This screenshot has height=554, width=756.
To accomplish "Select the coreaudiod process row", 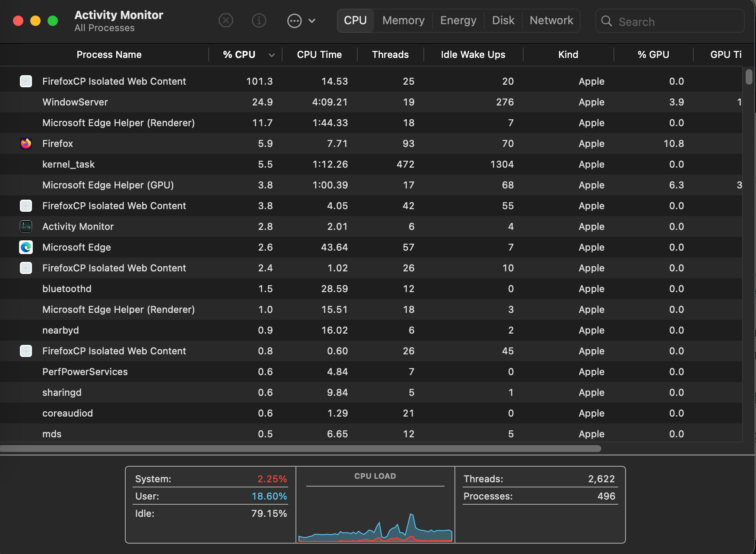I will [x=371, y=413].
